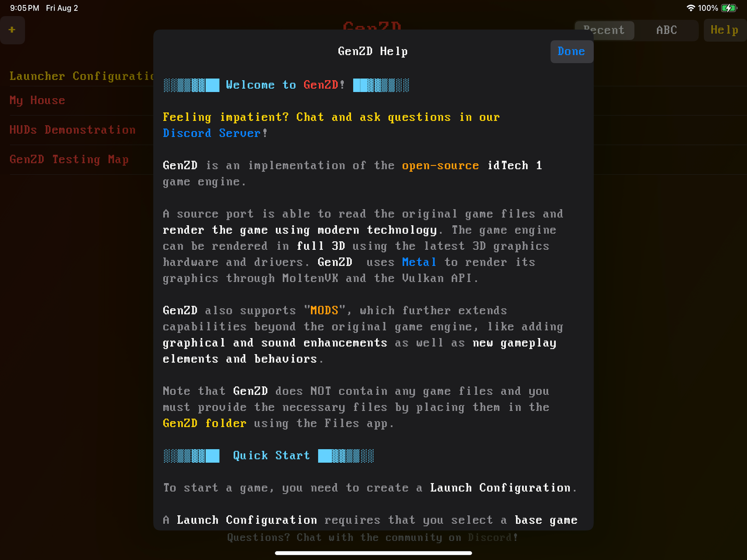Open the Metal link
747x560 pixels.
point(419,262)
